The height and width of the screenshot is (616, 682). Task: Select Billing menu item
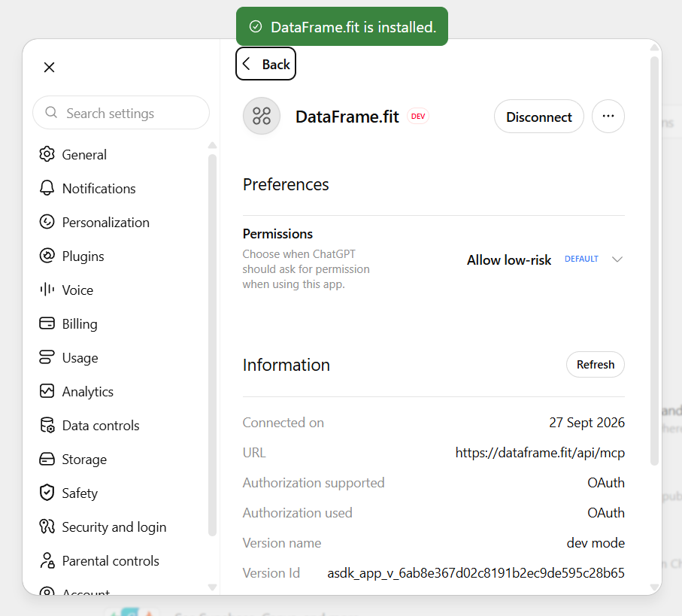click(x=80, y=324)
